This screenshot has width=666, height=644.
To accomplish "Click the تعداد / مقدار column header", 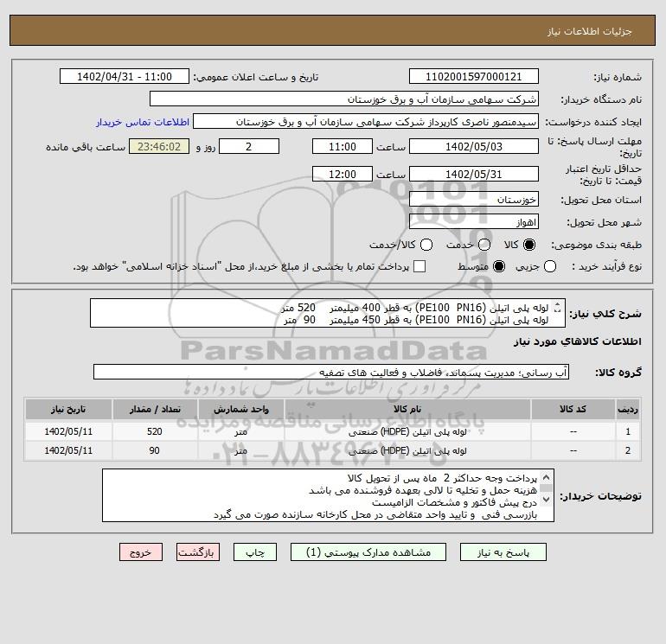I will pyautogui.click(x=155, y=409).
